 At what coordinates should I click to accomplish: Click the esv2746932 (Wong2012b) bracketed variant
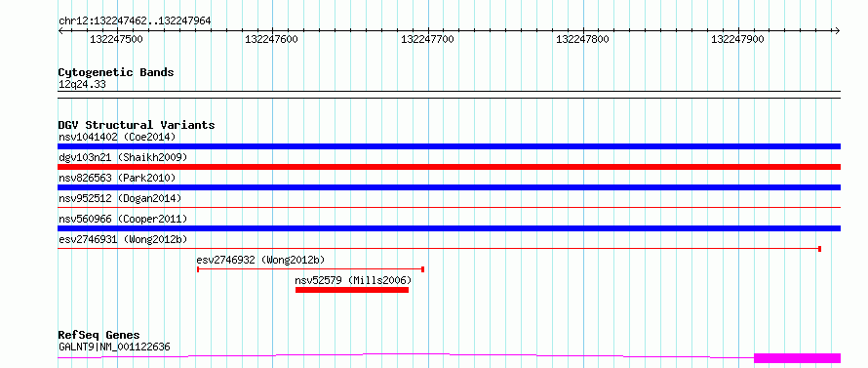coord(310,269)
